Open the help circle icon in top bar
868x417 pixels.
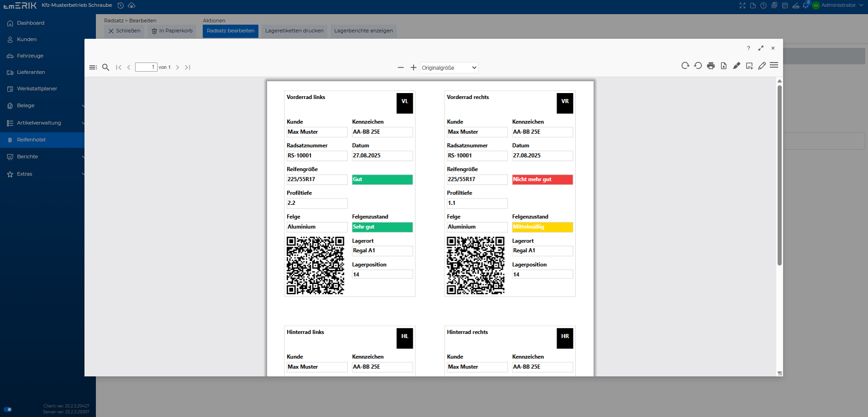point(763,5)
